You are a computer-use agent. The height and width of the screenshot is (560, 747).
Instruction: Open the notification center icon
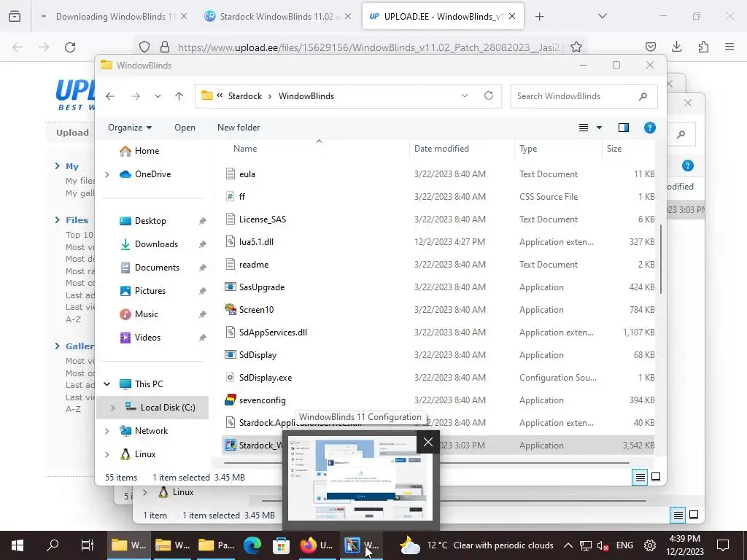723,545
